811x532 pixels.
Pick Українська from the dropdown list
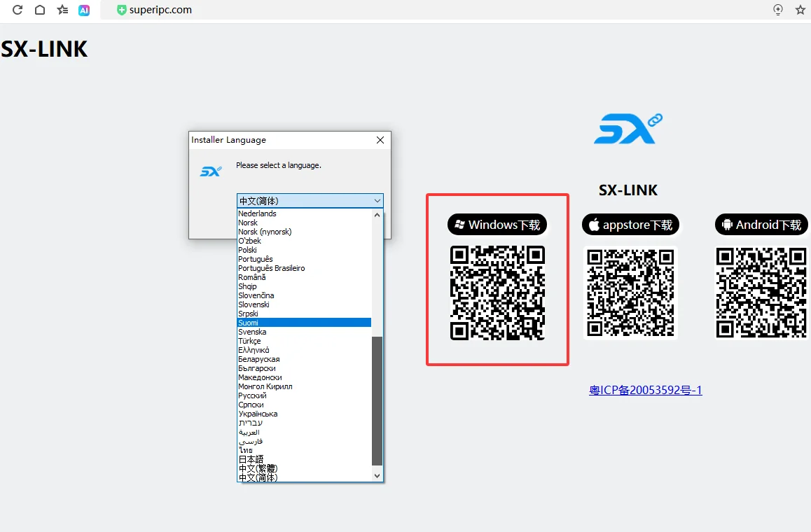[x=304, y=414]
